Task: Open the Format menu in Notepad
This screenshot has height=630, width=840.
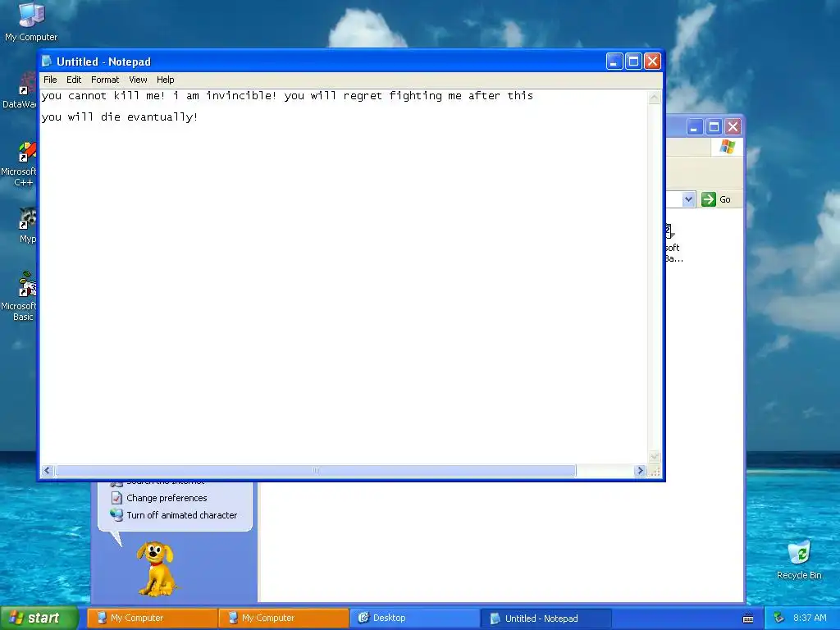Action: 105,80
